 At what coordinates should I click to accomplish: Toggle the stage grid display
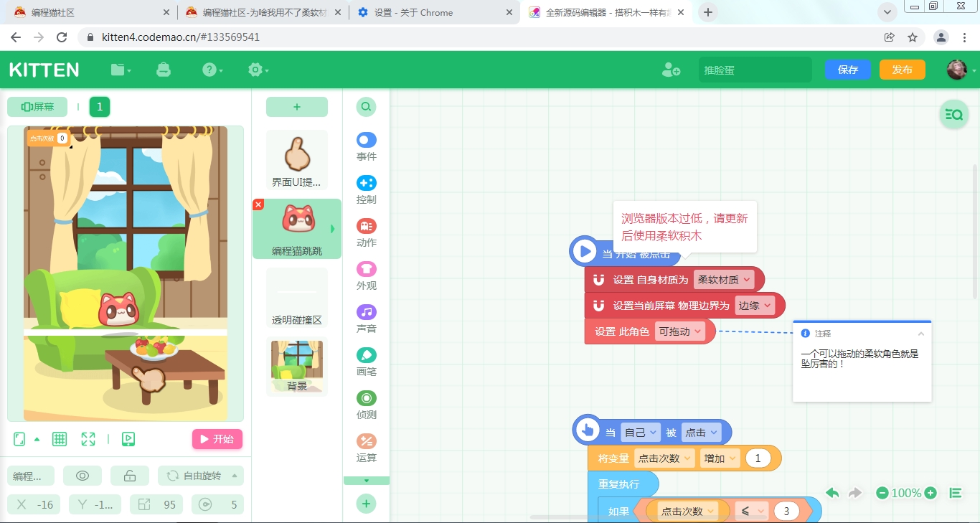(60, 439)
